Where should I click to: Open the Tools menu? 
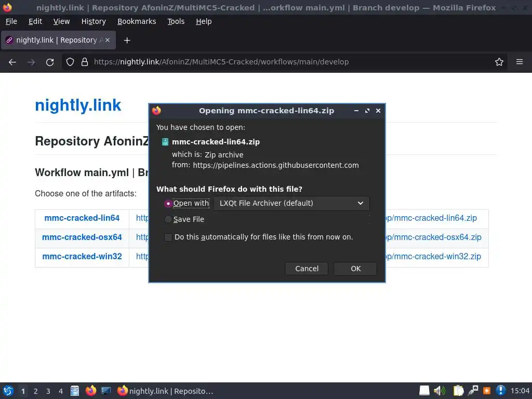[176, 21]
